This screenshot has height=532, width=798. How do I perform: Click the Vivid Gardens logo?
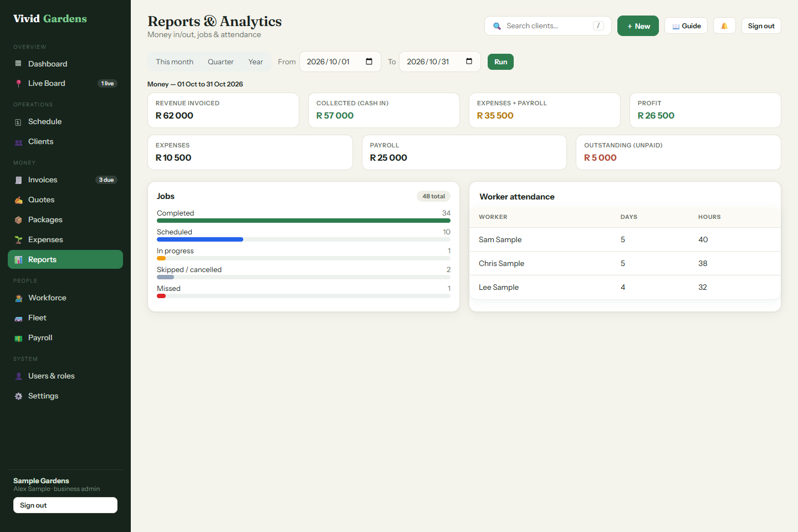tap(50, 19)
